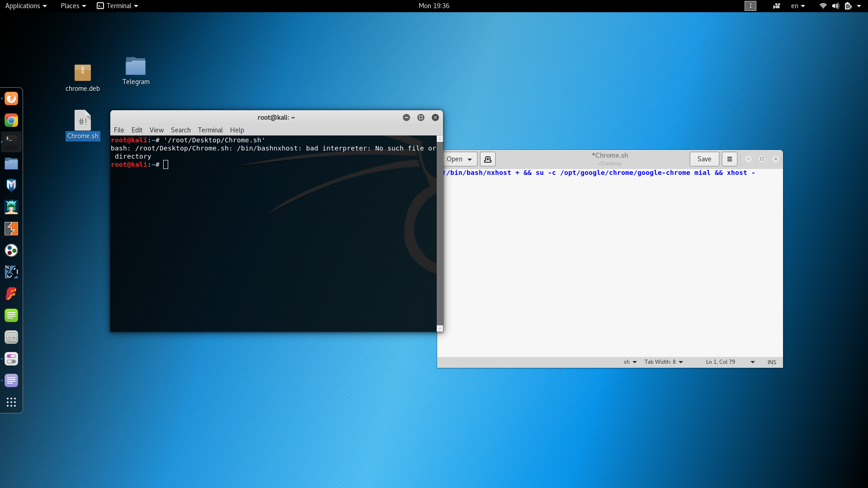Viewport: 868px width, 488px height.
Task: Click the terminal vertical scrollbar
Action: coord(439,234)
